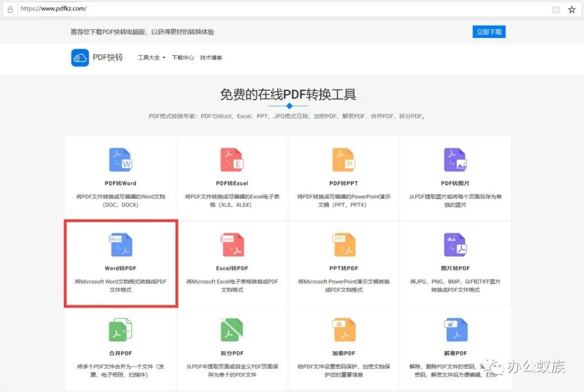Bookmark page with the star icon

click(x=572, y=10)
